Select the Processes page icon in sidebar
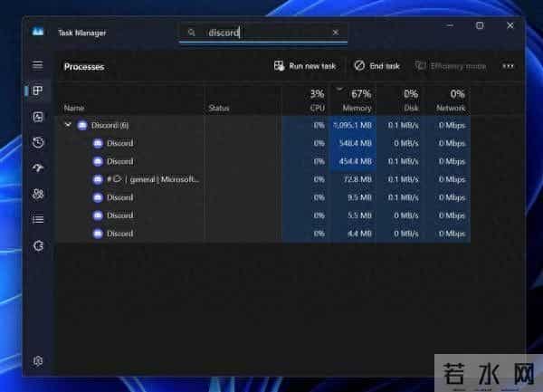The image size is (543, 392). pos(38,91)
